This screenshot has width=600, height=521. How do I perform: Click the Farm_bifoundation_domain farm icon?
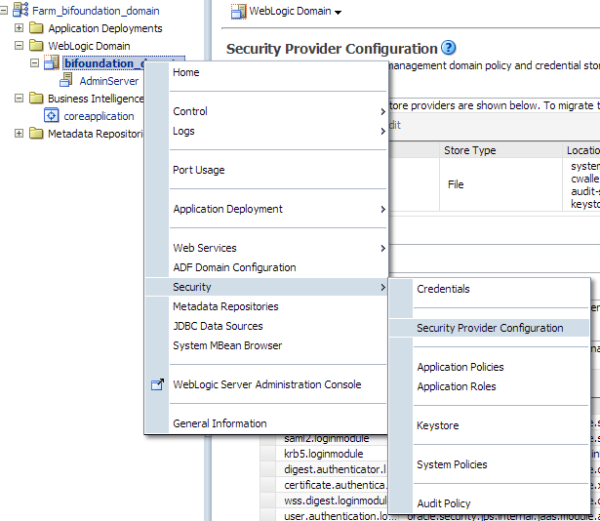(x=21, y=10)
